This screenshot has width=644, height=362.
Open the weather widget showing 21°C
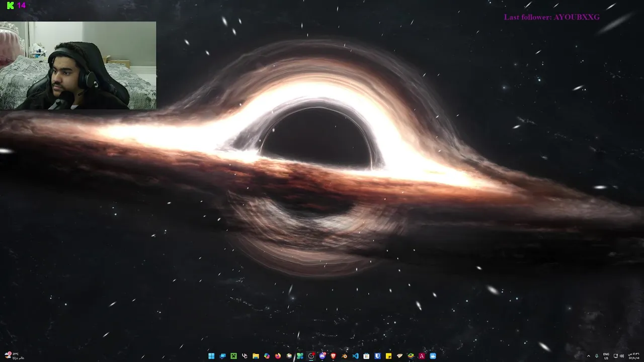14,356
